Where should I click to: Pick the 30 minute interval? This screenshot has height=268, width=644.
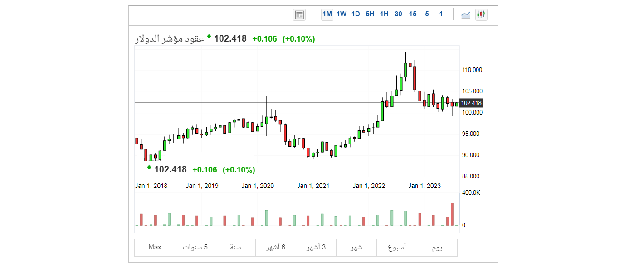click(398, 14)
